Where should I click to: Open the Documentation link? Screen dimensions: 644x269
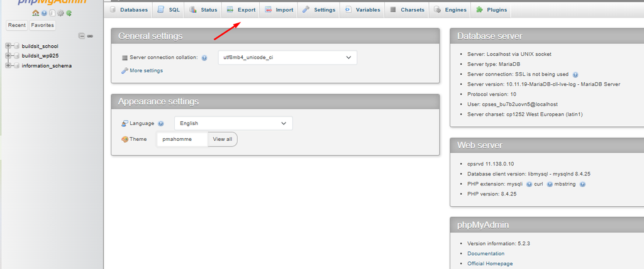(486, 253)
